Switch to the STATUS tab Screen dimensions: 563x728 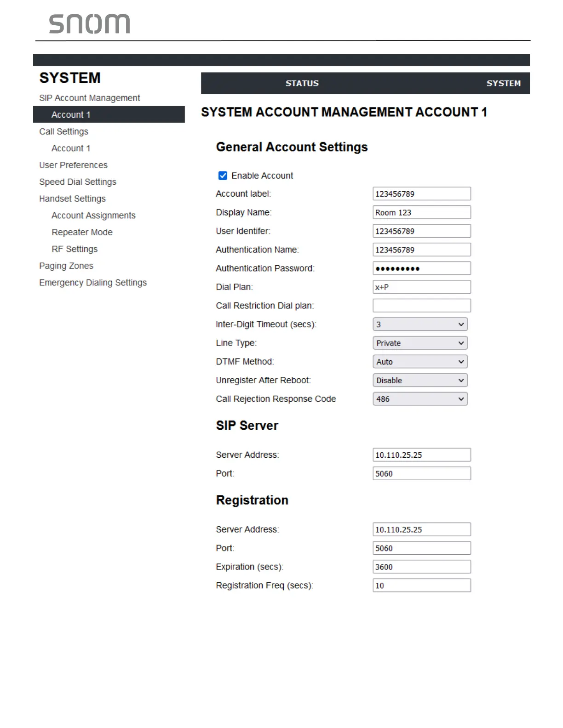302,83
